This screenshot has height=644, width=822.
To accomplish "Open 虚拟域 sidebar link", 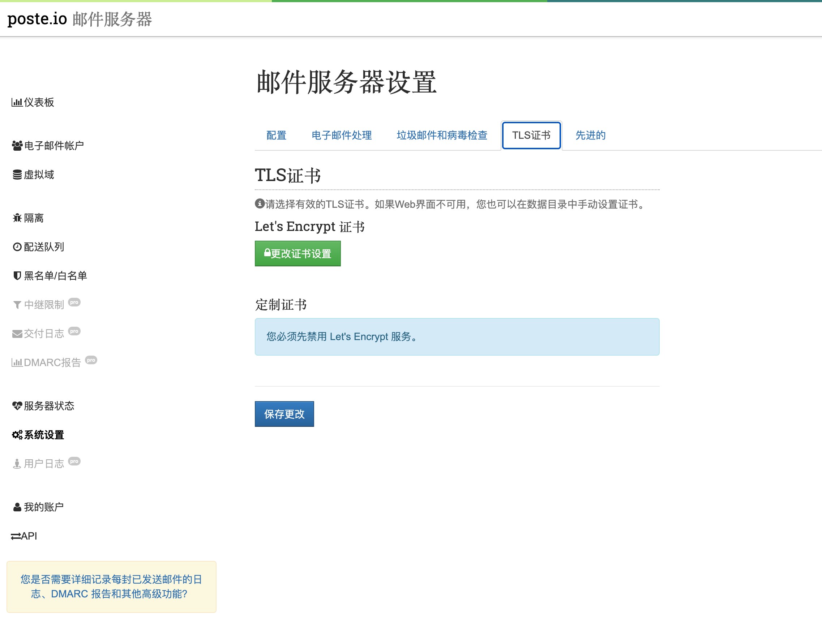I will (33, 175).
